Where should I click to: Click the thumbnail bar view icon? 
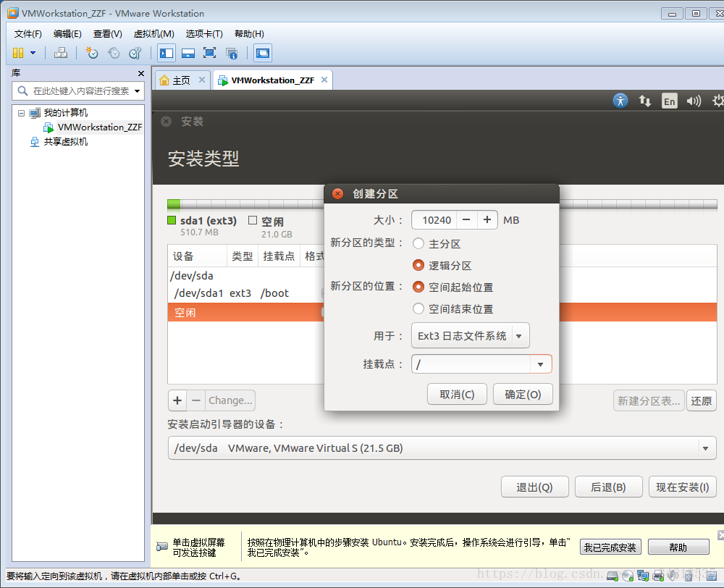coord(188,53)
